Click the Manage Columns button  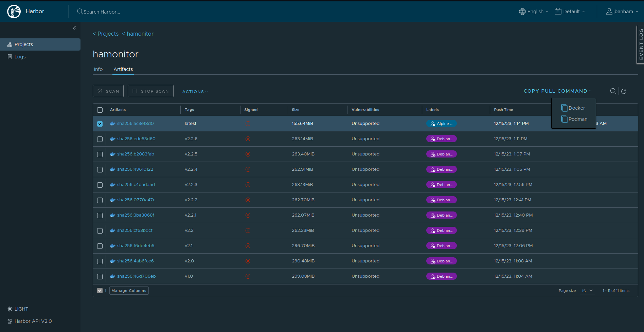(129, 291)
